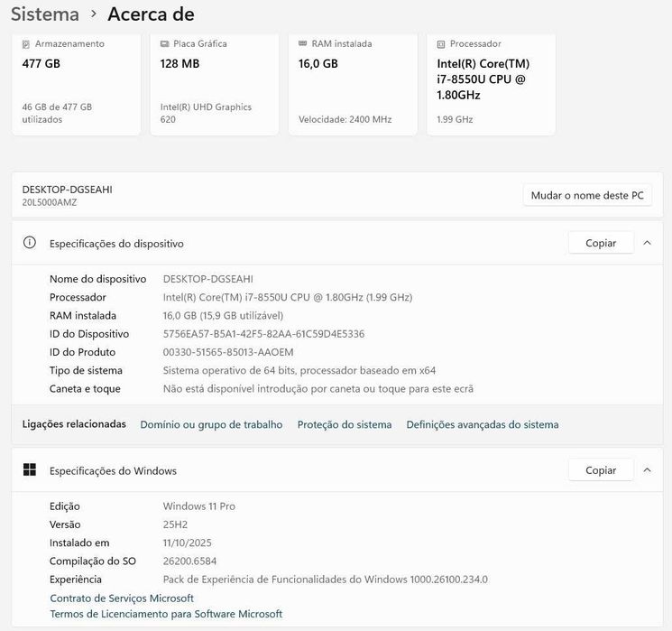Viewport: 672px width, 631px height.
Task: Go back to Sistema in the breadcrumb
Action: coord(43,14)
